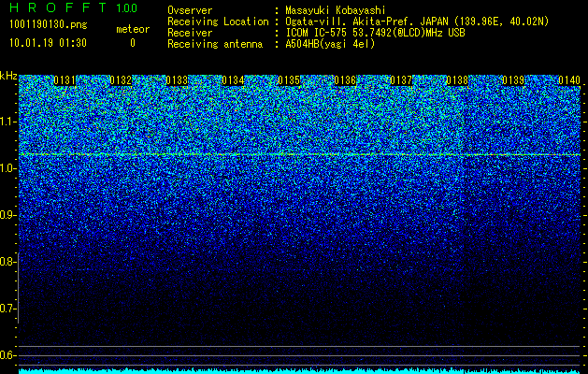588x374 pixels.
Task: Select the 0138 time marker label
Action: coord(457,80)
